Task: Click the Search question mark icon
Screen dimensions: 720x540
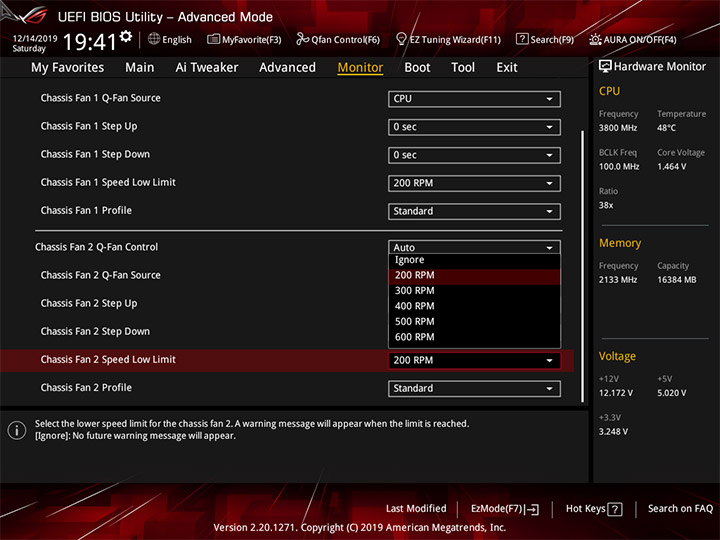Action: pyautogui.click(x=522, y=39)
